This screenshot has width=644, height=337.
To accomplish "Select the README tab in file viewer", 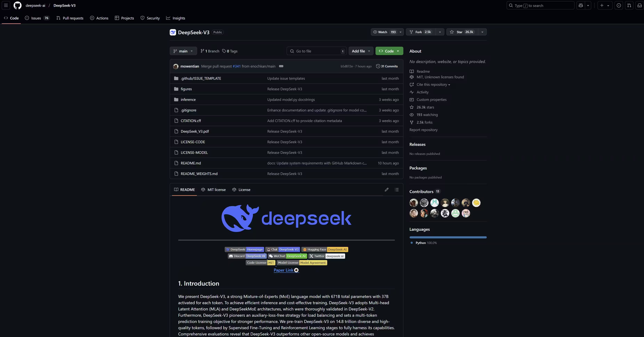I will (185, 190).
